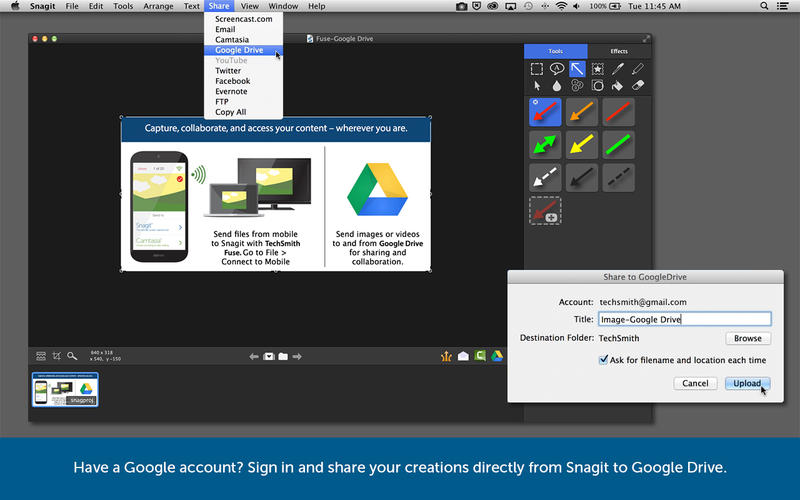Viewport: 800px width, 500px height.
Task: Uncheck Ask for filename and location each time
Action: tap(603, 359)
